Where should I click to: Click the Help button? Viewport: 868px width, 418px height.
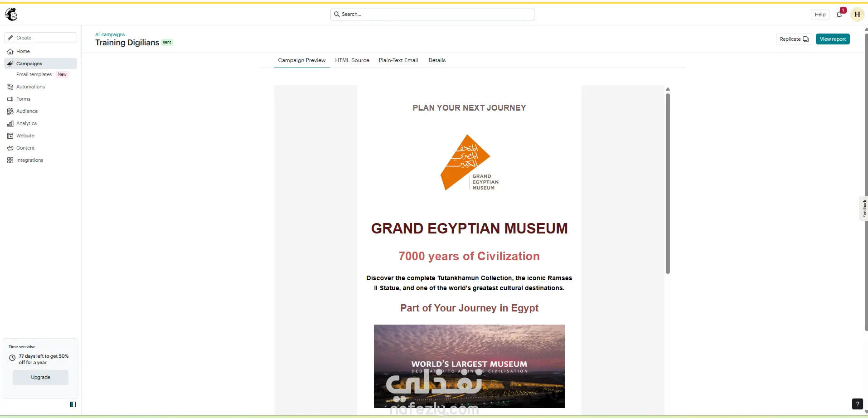coord(820,15)
